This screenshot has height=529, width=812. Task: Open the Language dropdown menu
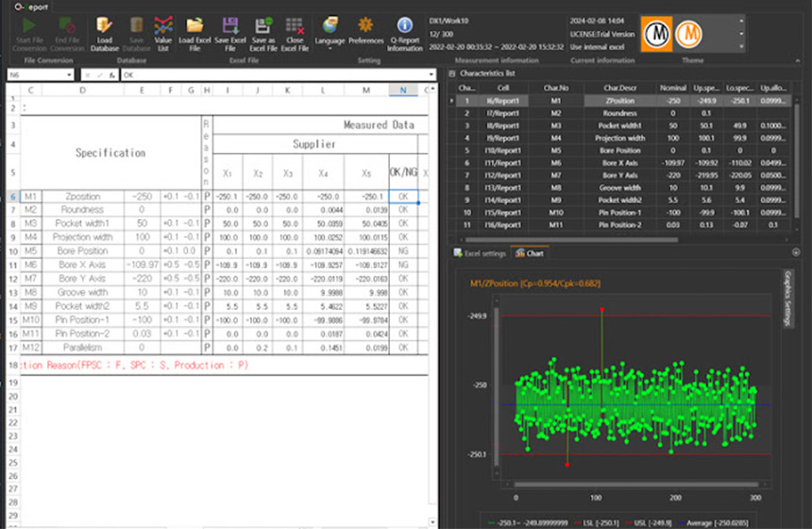click(x=330, y=34)
